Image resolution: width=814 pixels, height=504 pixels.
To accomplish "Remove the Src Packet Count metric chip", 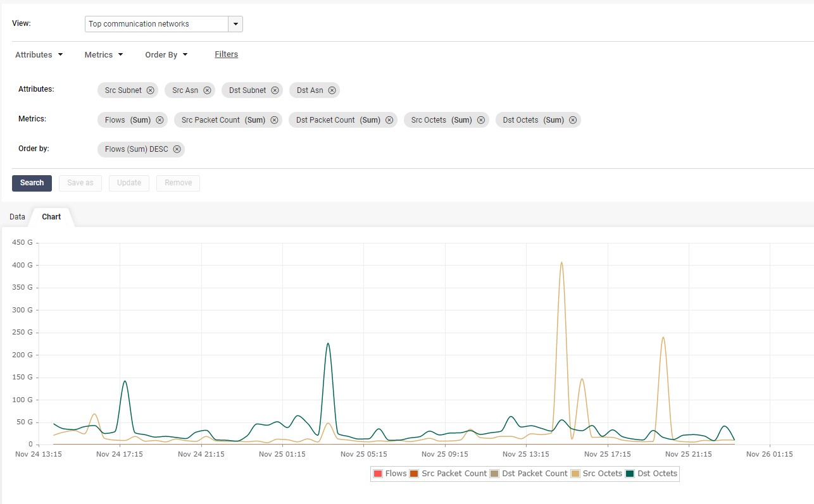I will point(274,120).
